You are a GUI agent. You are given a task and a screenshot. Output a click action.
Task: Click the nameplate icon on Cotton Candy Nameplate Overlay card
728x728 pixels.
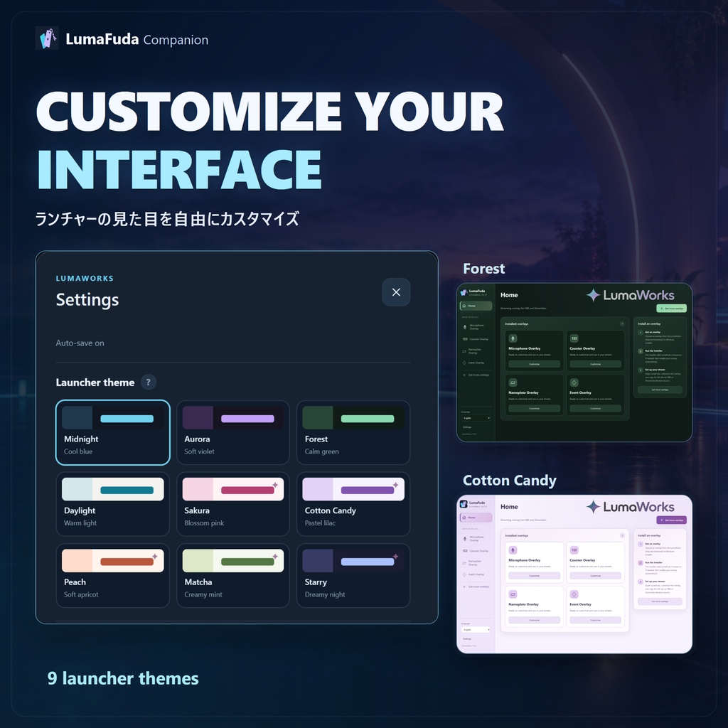513,594
